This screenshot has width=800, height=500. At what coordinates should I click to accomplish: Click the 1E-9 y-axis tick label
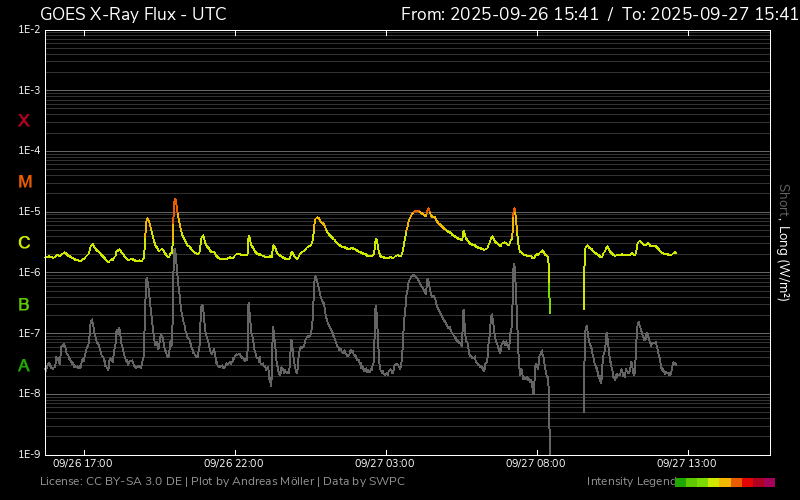pos(29,455)
